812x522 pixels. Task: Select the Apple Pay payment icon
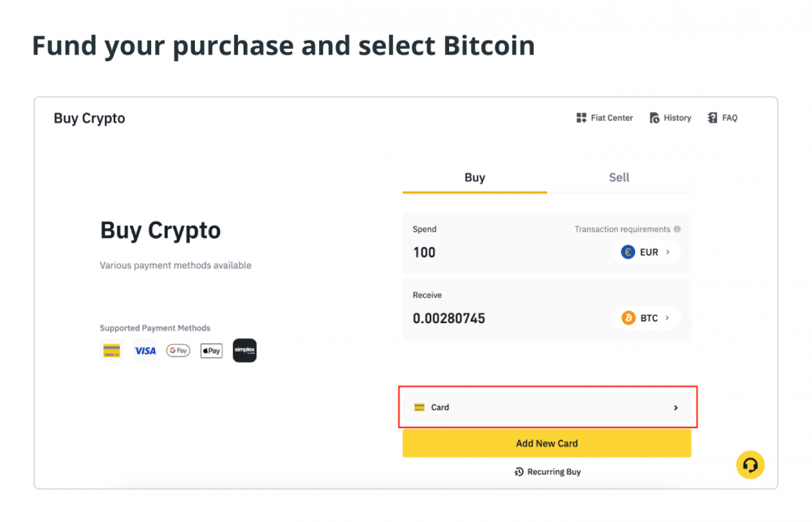point(211,351)
